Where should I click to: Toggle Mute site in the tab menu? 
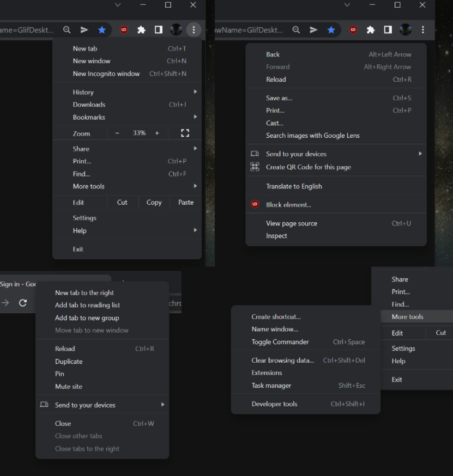click(69, 387)
